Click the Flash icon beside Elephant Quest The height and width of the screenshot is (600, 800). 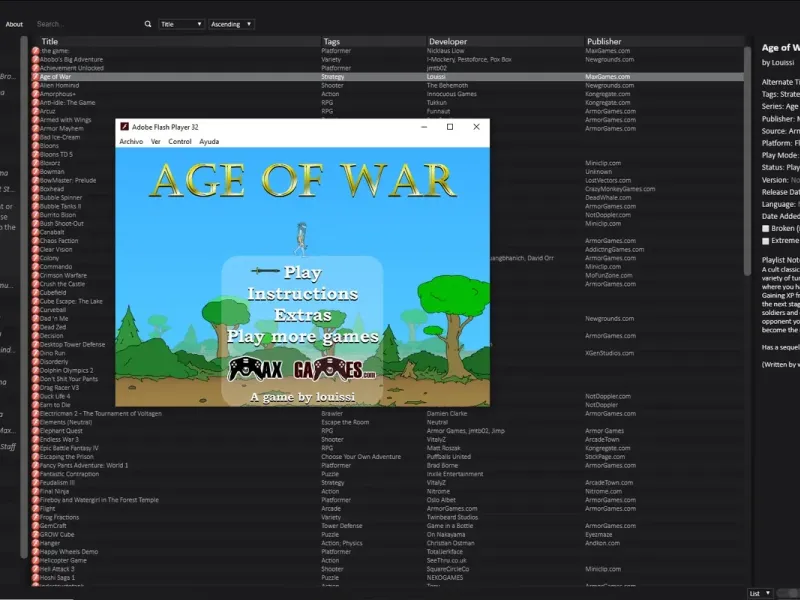(35, 431)
